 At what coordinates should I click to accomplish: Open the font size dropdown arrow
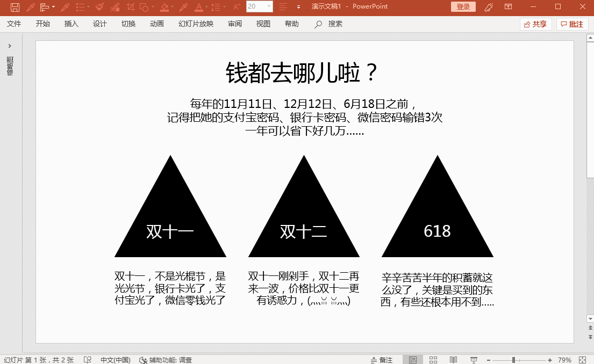[x=269, y=6]
